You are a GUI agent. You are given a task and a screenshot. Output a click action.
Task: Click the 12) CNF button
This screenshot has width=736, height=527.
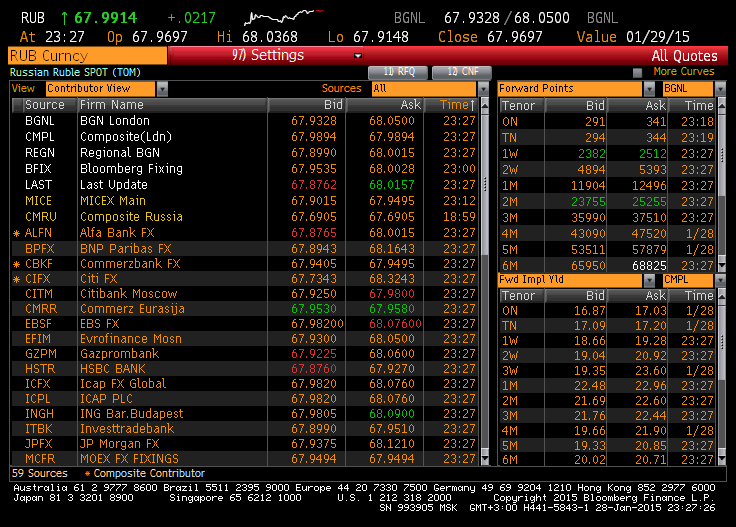click(461, 72)
